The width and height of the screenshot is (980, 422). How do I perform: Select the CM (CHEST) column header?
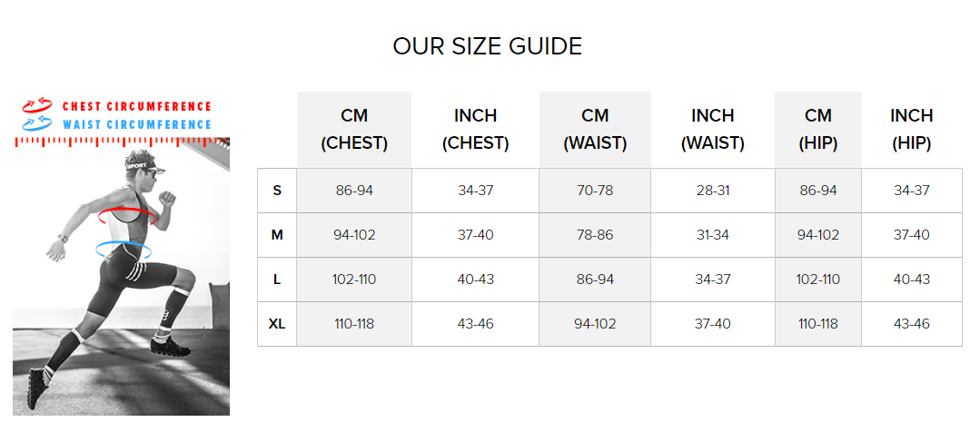click(354, 130)
